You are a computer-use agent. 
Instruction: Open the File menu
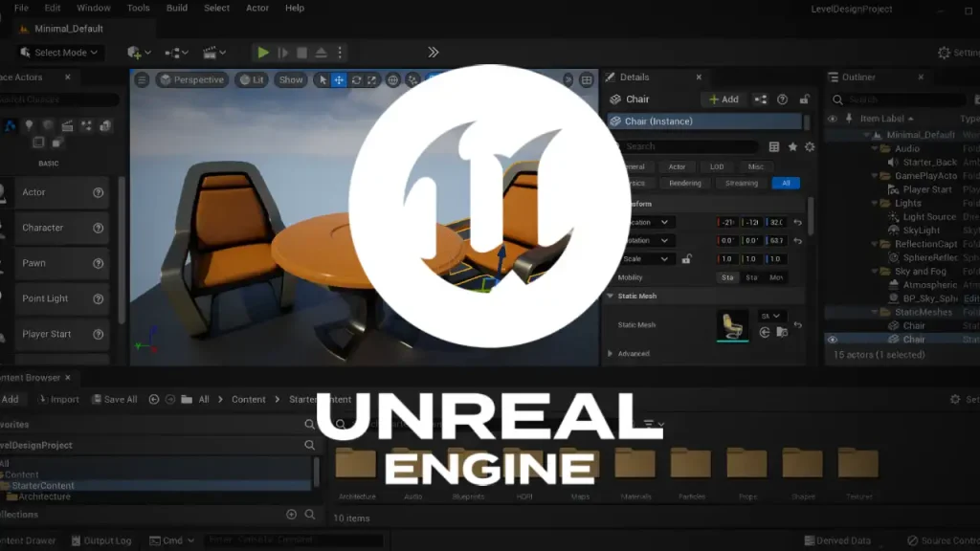point(21,8)
